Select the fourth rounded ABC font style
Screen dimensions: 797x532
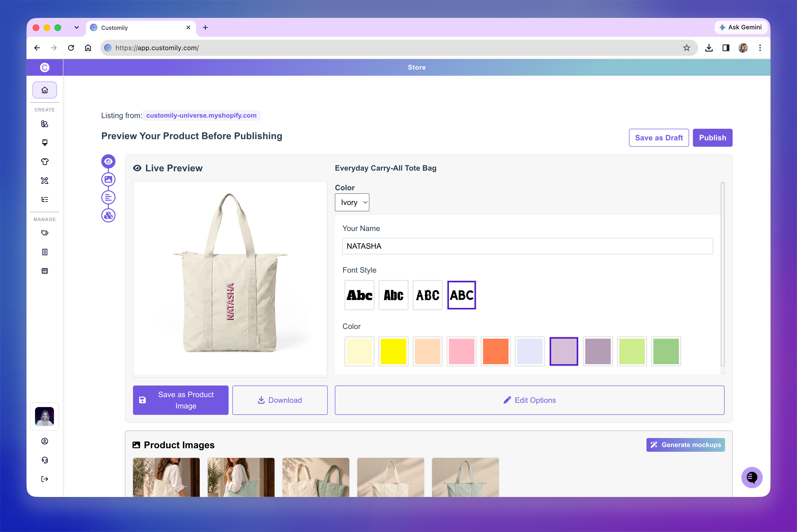462,295
